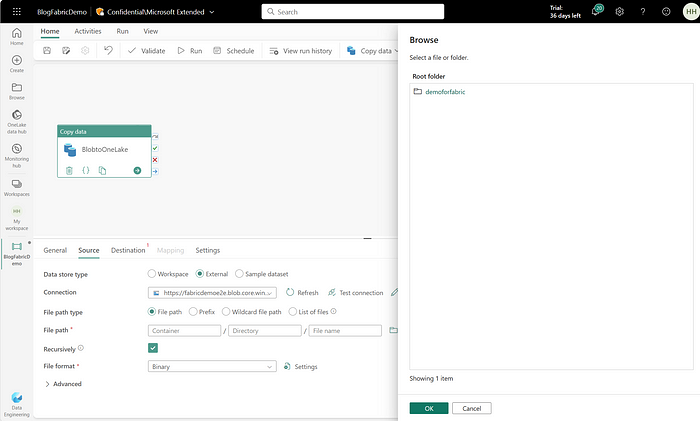Screen dimensions: 700x421
Task: Open the File format Binary dropdown
Action: [x=212, y=367]
